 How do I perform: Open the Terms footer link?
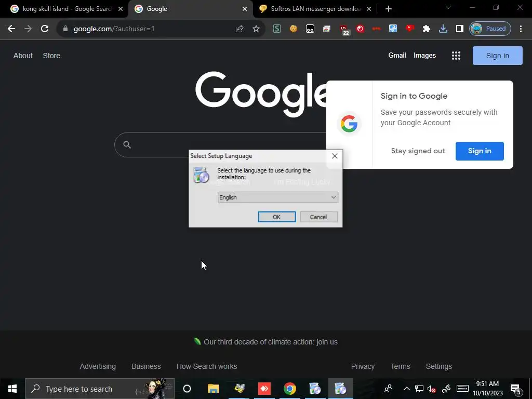pos(401,366)
